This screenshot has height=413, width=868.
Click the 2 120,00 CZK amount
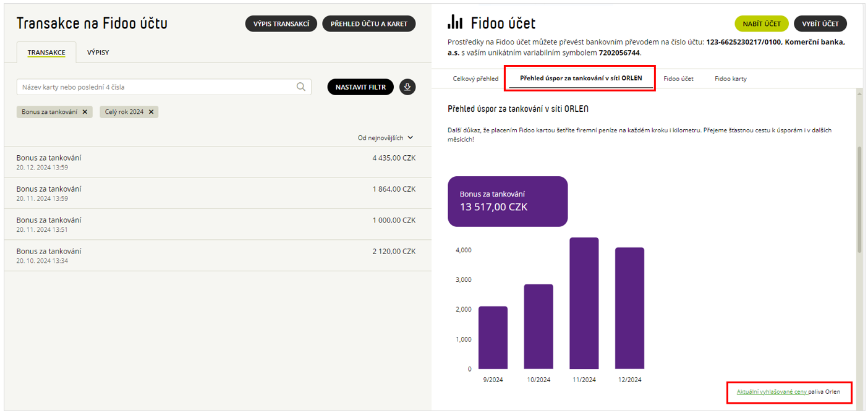394,251
